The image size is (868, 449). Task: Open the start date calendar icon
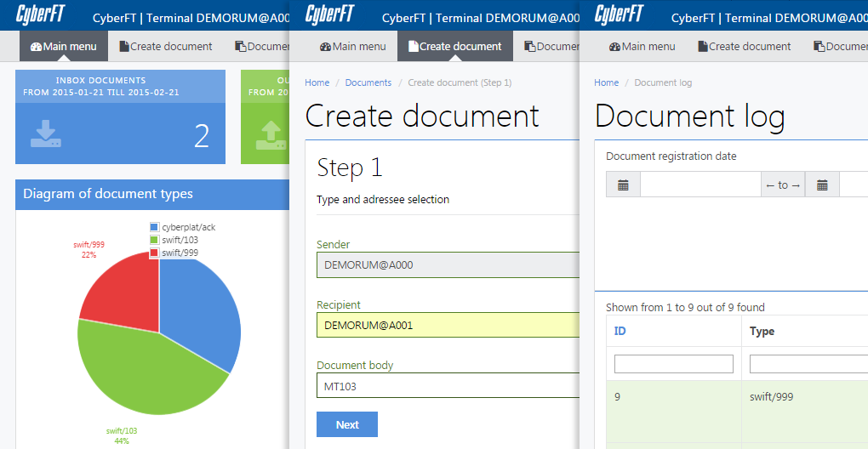point(623,185)
